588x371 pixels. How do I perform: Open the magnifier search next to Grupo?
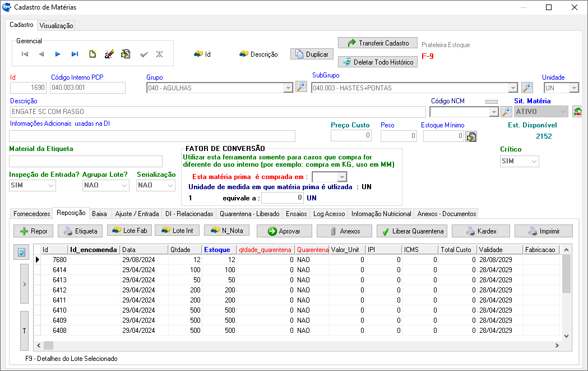[301, 87]
